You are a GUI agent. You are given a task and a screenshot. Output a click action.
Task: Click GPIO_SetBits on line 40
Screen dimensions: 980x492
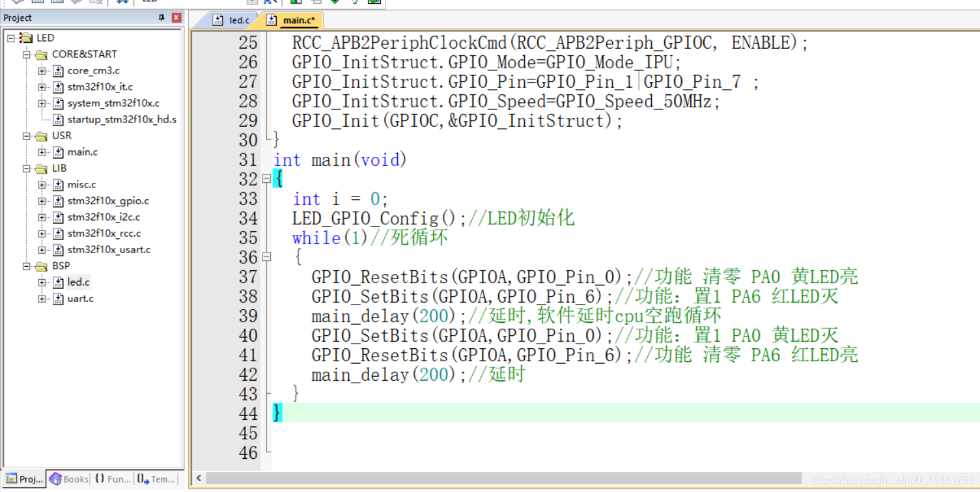coord(370,336)
